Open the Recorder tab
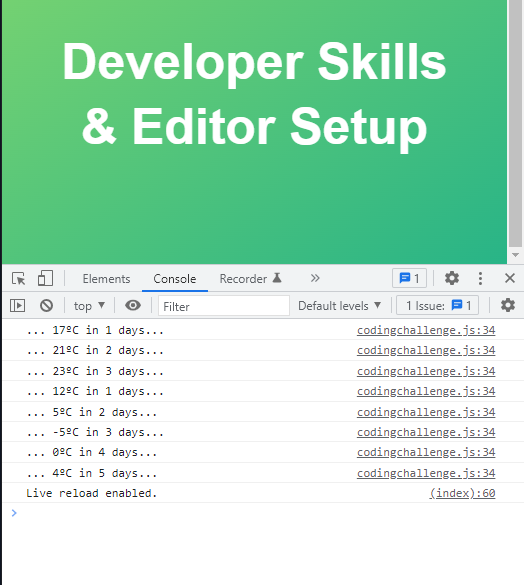The image size is (524, 585). coord(250,279)
